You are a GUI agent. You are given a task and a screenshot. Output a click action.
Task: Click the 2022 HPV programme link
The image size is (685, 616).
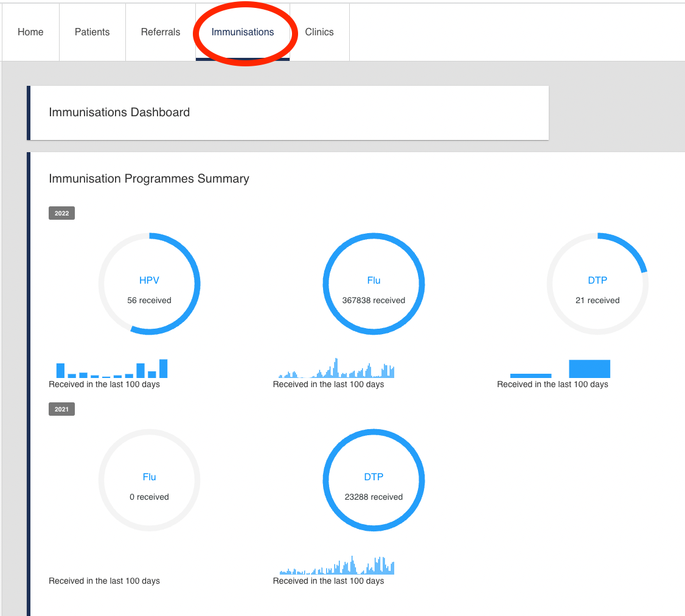[x=149, y=281]
